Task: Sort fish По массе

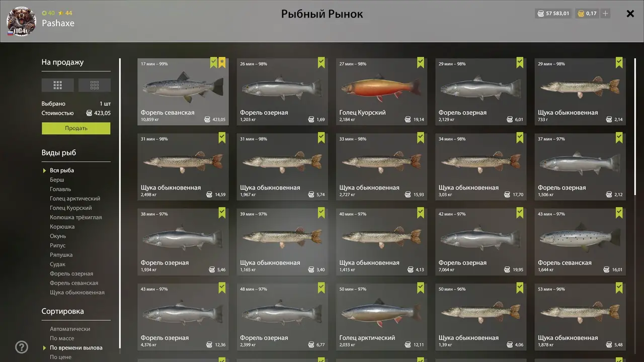Action: click(x=62, y=338)
